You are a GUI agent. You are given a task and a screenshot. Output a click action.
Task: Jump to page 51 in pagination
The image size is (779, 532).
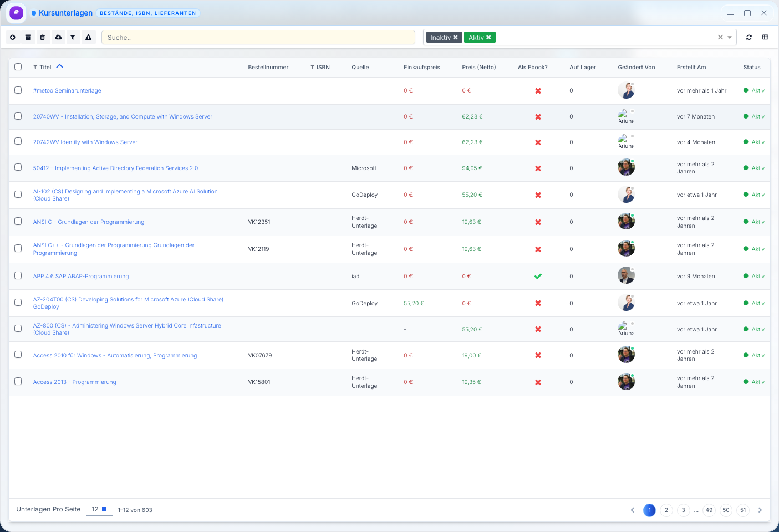coord(743,510)
